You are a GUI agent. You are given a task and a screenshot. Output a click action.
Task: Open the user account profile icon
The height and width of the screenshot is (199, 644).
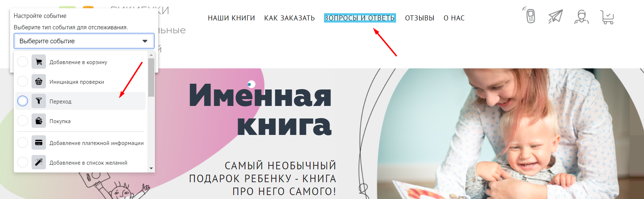582,16
